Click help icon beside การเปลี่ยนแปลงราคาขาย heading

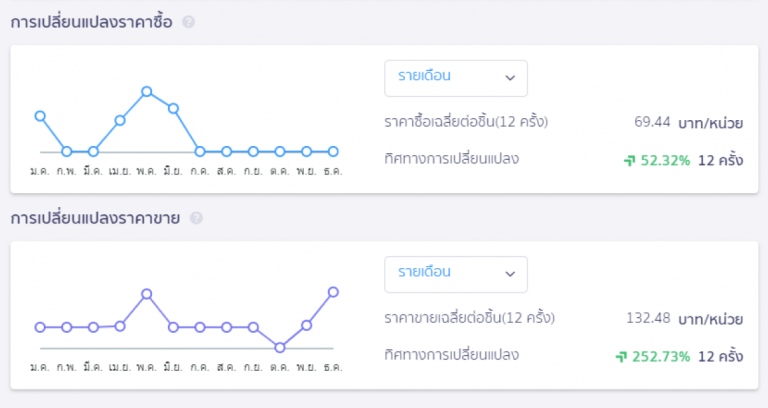(196, 218)
